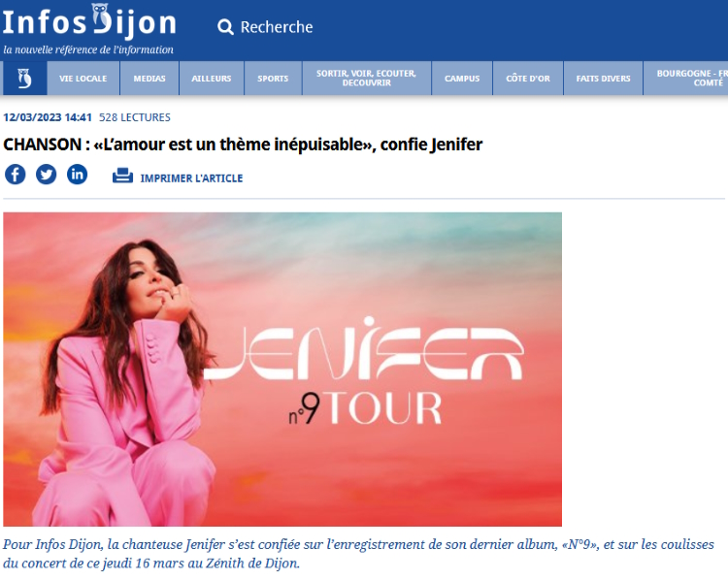This screenshot has width=728, height=580.
Task: Click the search magnifier icon
Action: click(225, 27)
